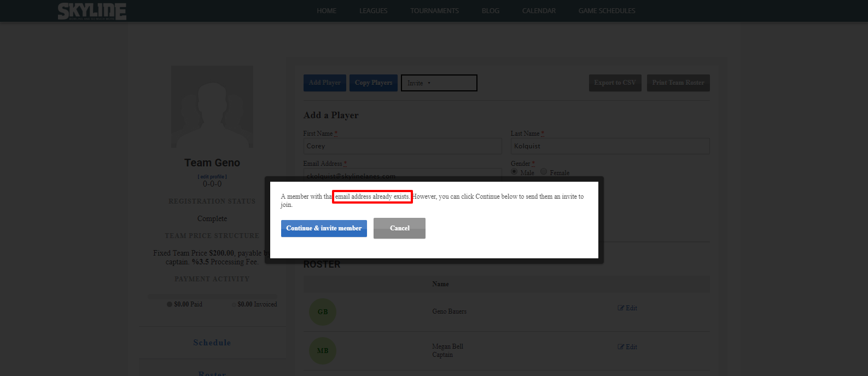Click Print Team Roster button

(x=678, y=83)
